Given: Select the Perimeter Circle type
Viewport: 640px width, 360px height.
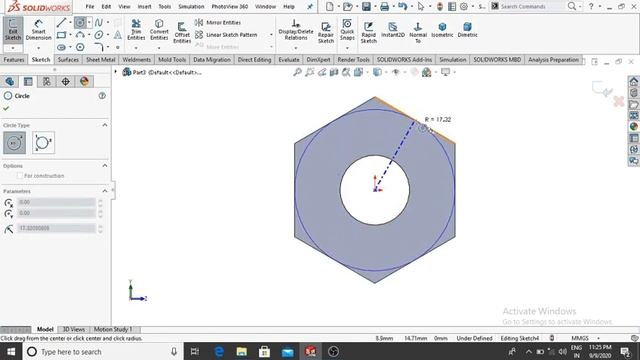Looking at the screenshot, I should click(43, 143).
